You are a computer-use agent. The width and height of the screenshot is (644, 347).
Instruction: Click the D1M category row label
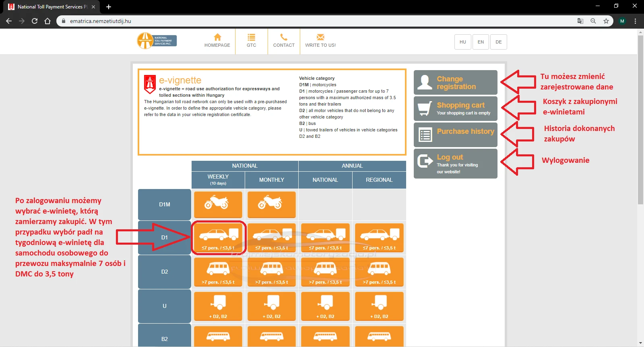[165, 204]
